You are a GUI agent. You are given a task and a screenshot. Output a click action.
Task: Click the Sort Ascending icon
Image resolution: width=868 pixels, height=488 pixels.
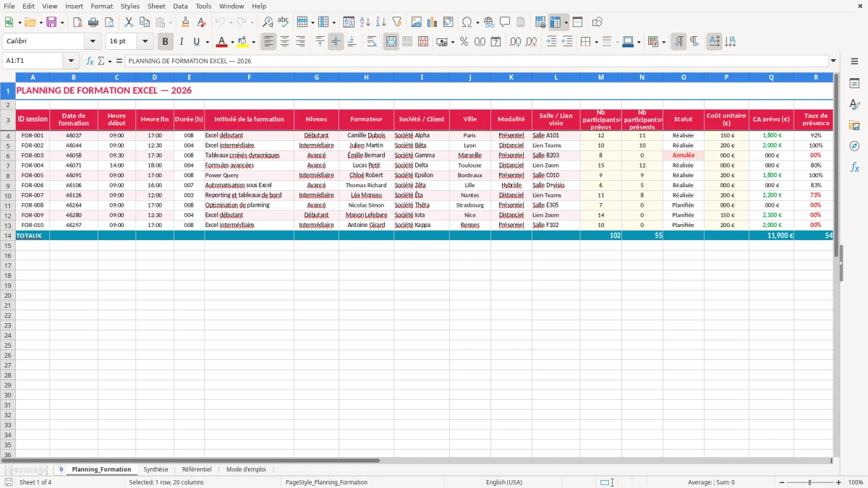pyautogui.click(x=365, y=22)
